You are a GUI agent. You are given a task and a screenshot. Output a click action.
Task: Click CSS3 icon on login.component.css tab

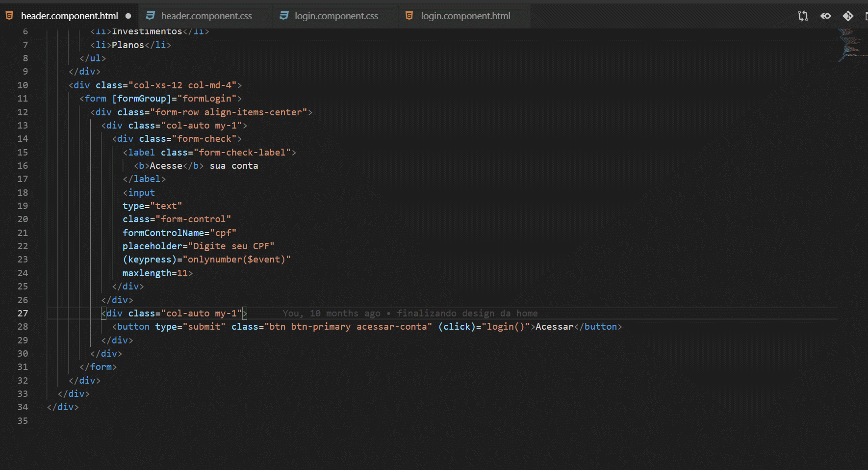tap(284, 16)
